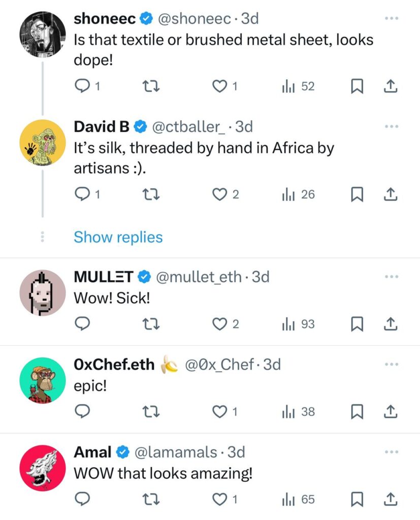Open MULLET's display name profile

click(x=104, y=277)
